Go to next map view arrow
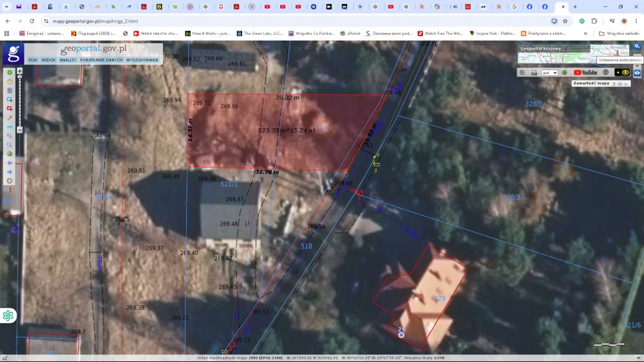Viewport: 644px width, 362px height. coord(10,172)
